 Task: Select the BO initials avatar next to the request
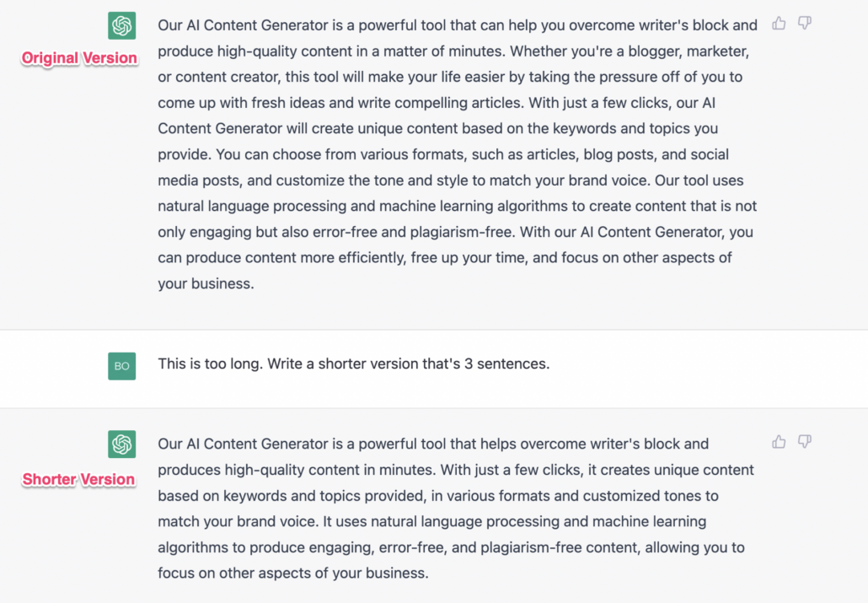tap(121, 366)
